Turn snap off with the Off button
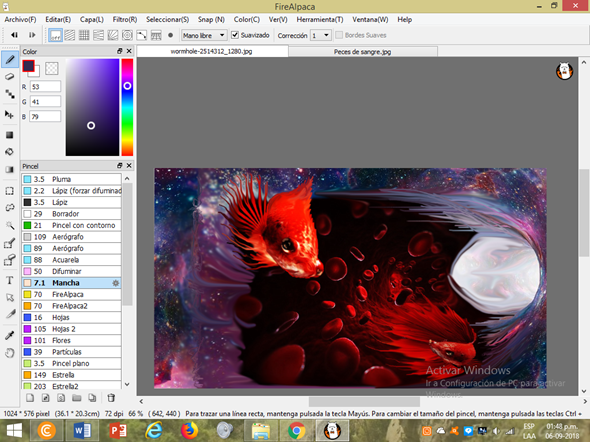This screenshot has width=590, height=442. coord(55,35)
